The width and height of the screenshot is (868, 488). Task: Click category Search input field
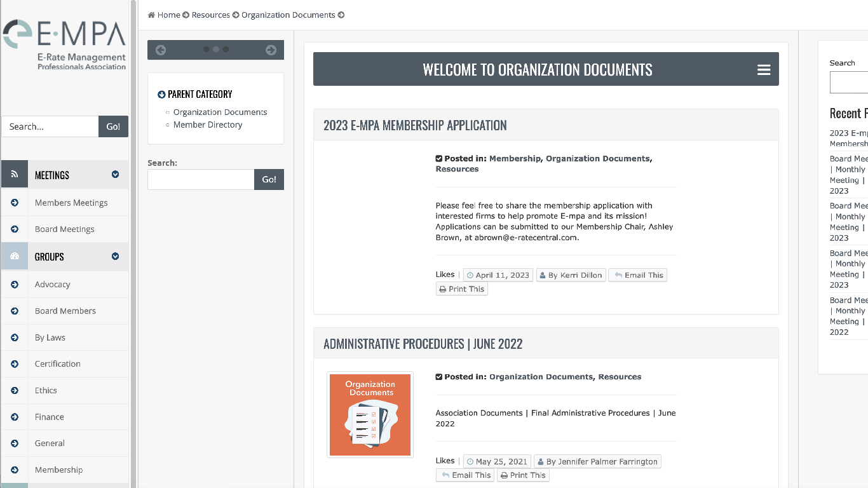pyautogui.click(x=201, y=179)
